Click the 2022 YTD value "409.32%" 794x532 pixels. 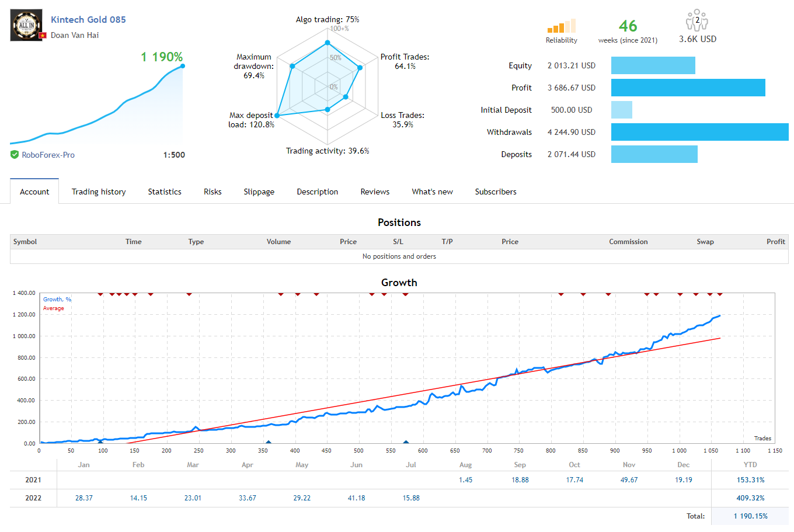750,498
